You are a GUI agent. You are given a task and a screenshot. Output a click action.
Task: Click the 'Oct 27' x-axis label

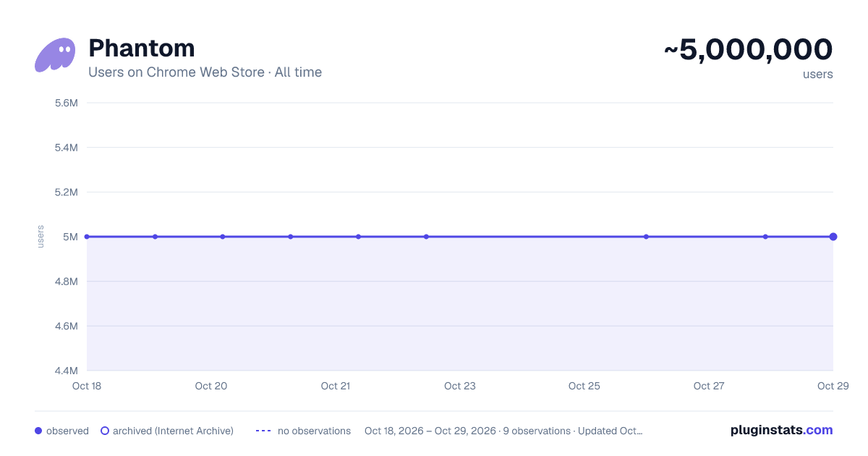(709, 386)
